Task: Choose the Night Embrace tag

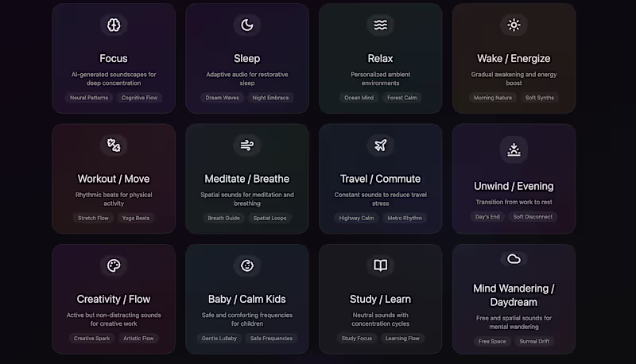Action: tap(271, 98)
